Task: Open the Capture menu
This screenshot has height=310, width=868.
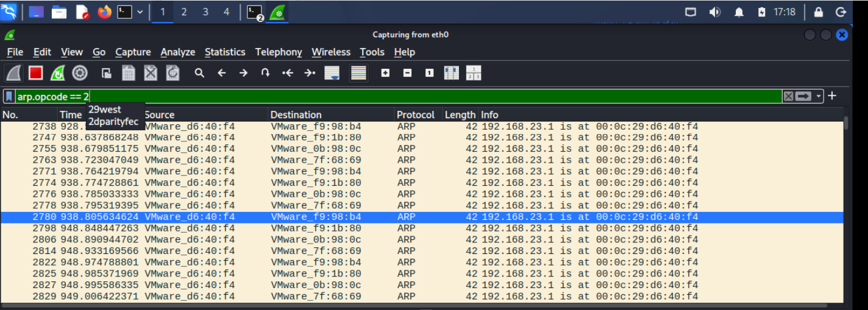Action: (133, 52)
